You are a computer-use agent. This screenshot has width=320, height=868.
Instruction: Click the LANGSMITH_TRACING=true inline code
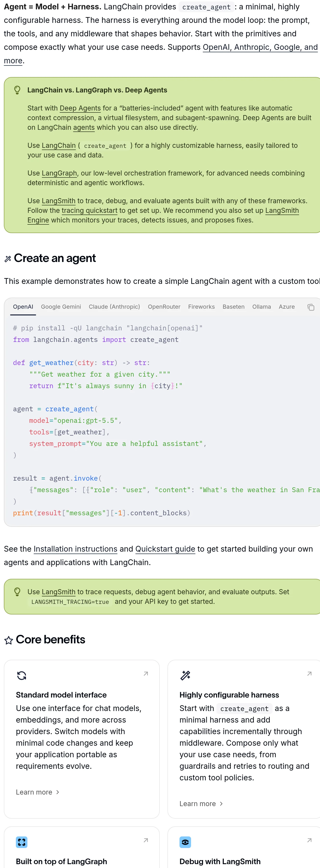[70, 602]
